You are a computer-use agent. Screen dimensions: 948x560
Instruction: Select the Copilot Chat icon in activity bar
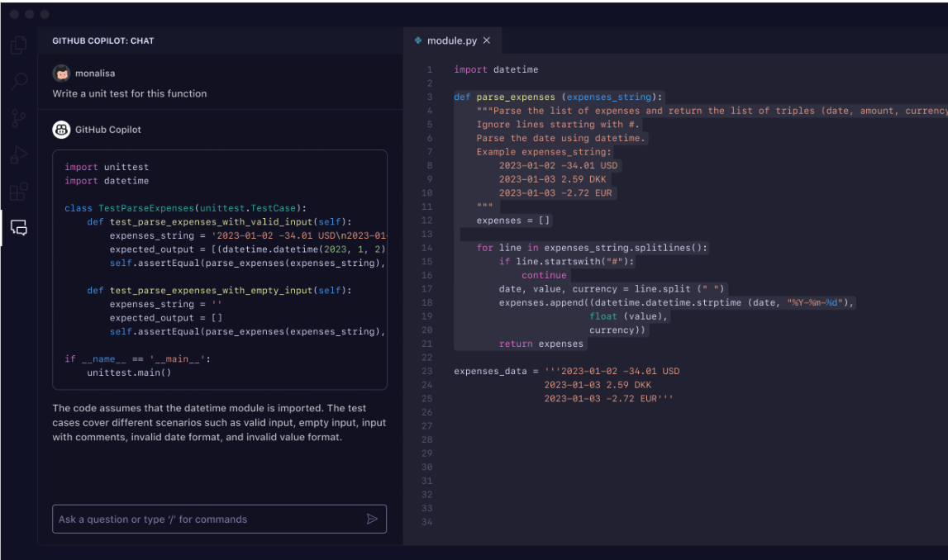[18, 229]
